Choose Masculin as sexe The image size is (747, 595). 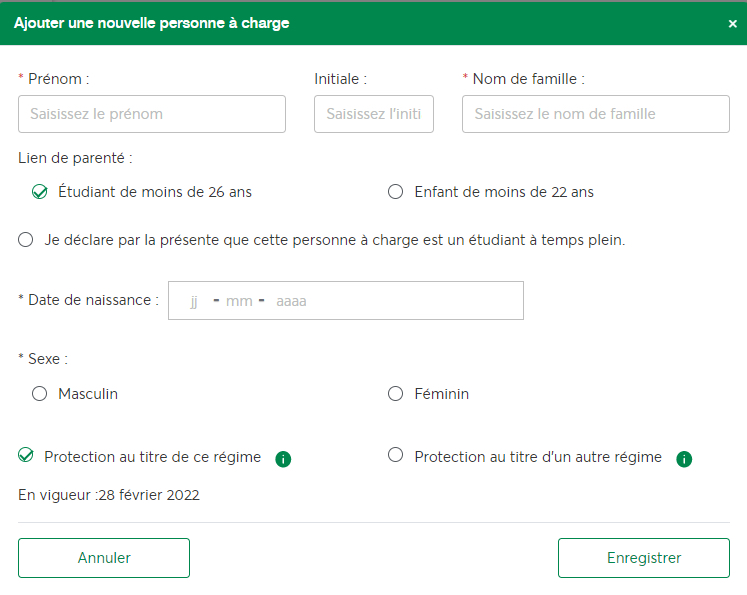click(x=40, y=393)
